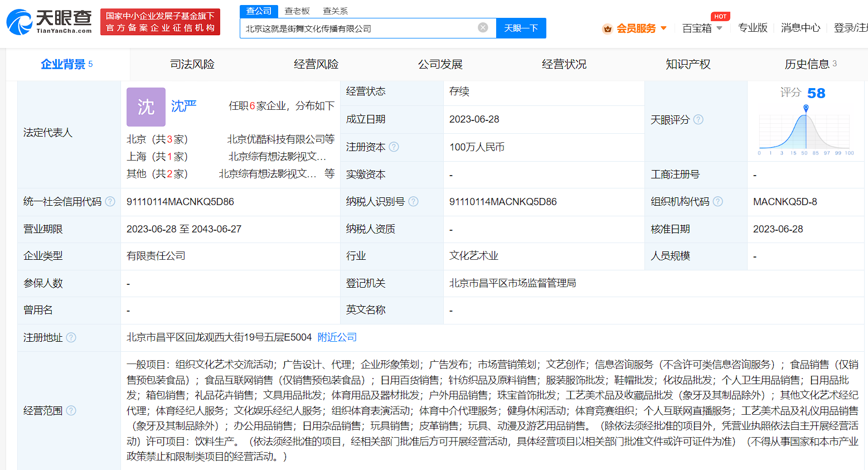Expand the 会员服务 dropdown arrow
Screen dimensions: 868x470
click(663, 28)
